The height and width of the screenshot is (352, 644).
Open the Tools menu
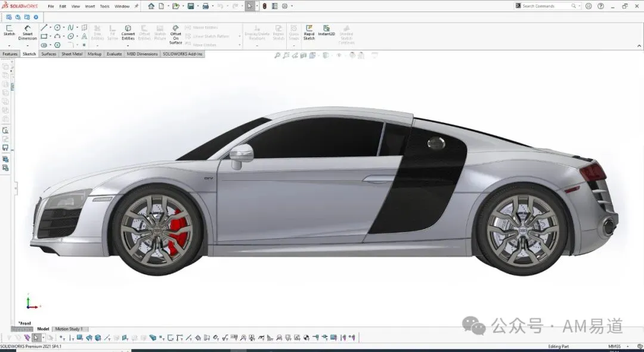105,7
